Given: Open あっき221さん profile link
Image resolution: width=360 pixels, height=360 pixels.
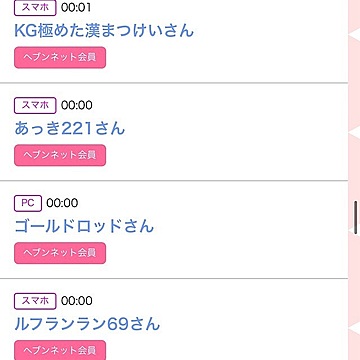Looking at the screenshot, I should (69, 129).
